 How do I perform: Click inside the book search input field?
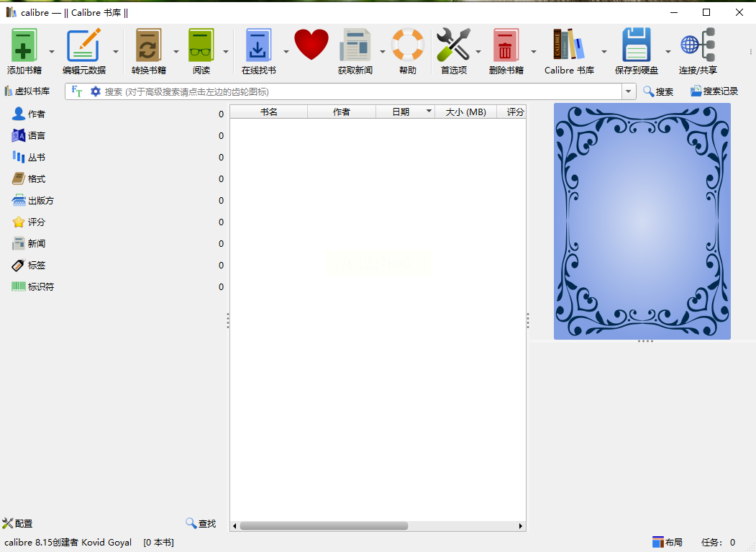point(360,91)
